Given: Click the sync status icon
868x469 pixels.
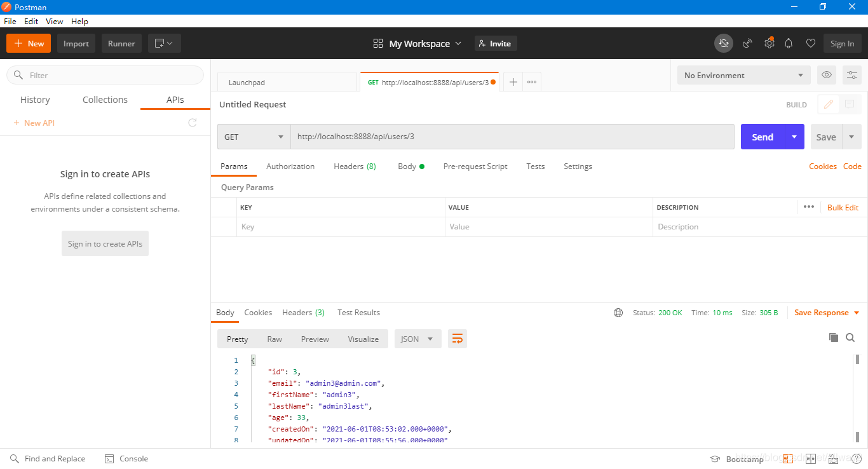Looking at the screenshot, I should click(723, 43).
